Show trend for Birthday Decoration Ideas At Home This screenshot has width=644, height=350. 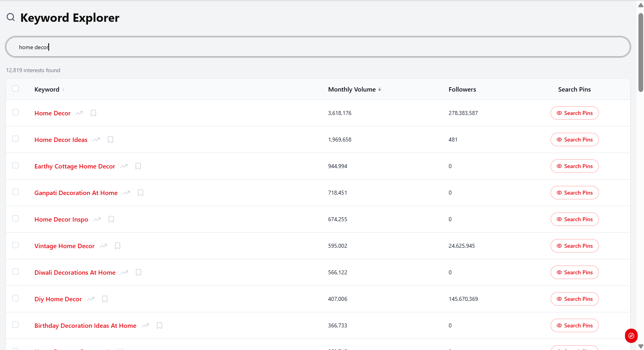[145, 325]
